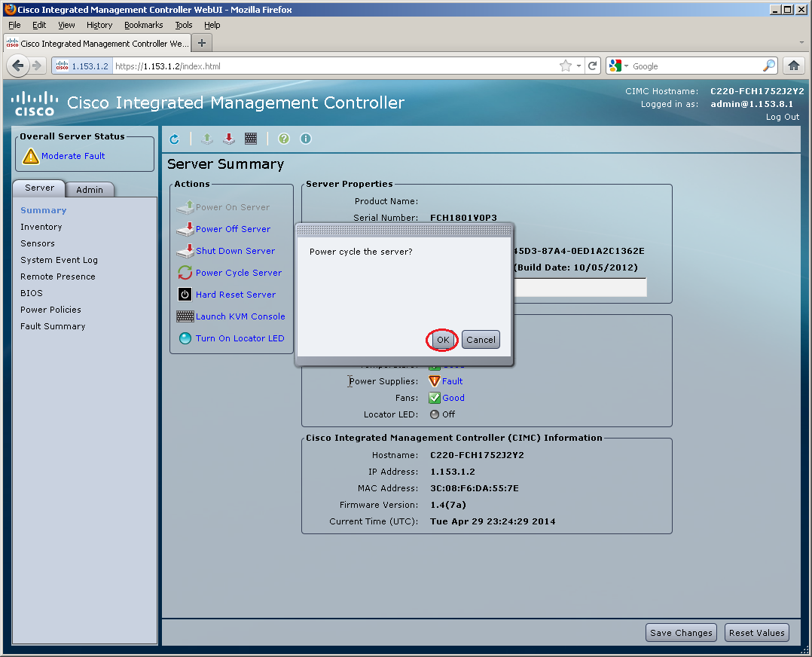Open Firefox home page icon
812x657 pixels.
pos(794,66)
